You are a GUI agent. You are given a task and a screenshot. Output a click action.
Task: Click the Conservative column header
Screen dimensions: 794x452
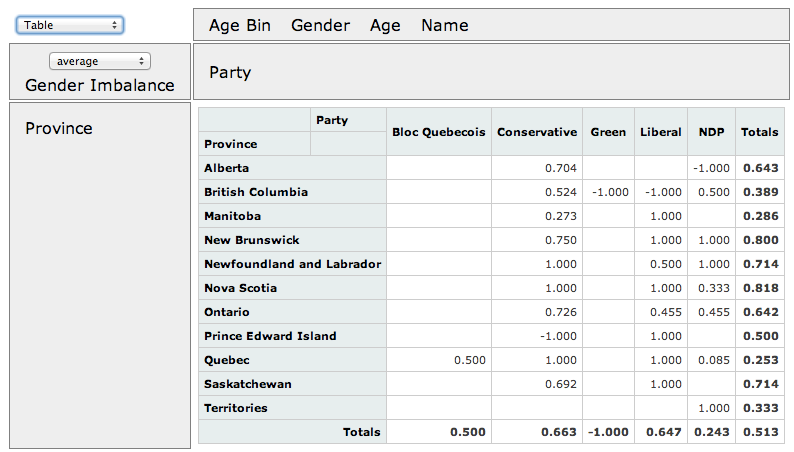537,132
